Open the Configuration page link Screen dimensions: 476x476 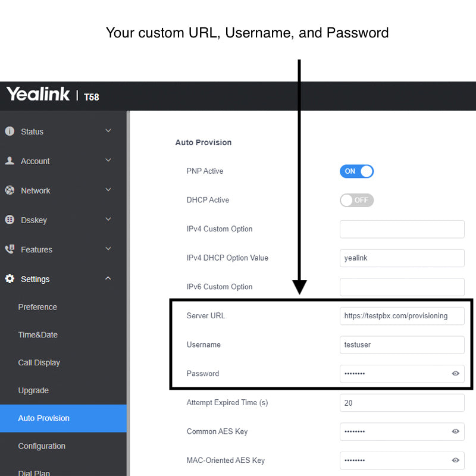click(x=42, y=446)
